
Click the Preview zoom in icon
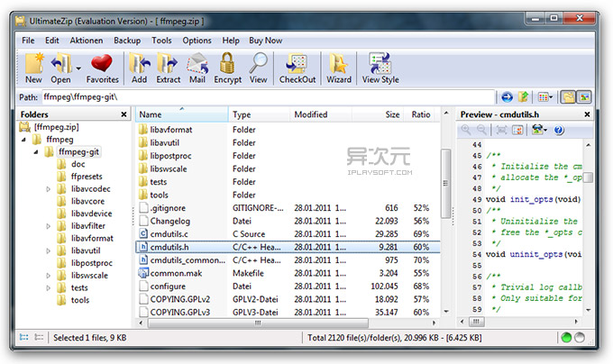[x=466, y=130]
